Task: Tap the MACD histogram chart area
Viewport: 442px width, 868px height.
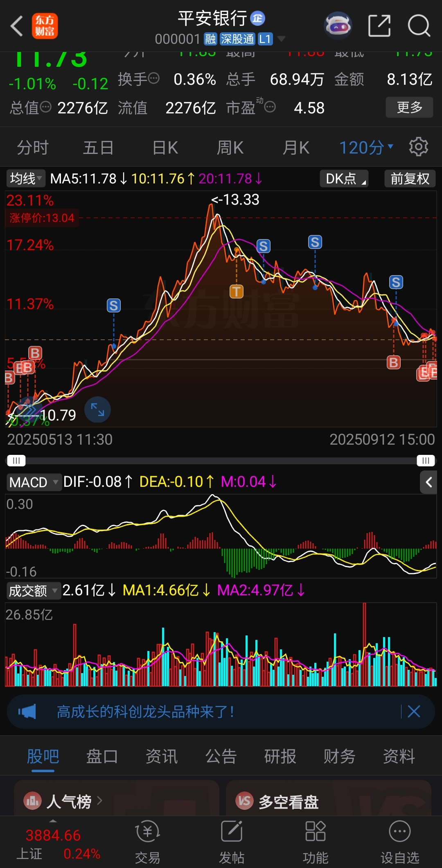Action: 221,536
